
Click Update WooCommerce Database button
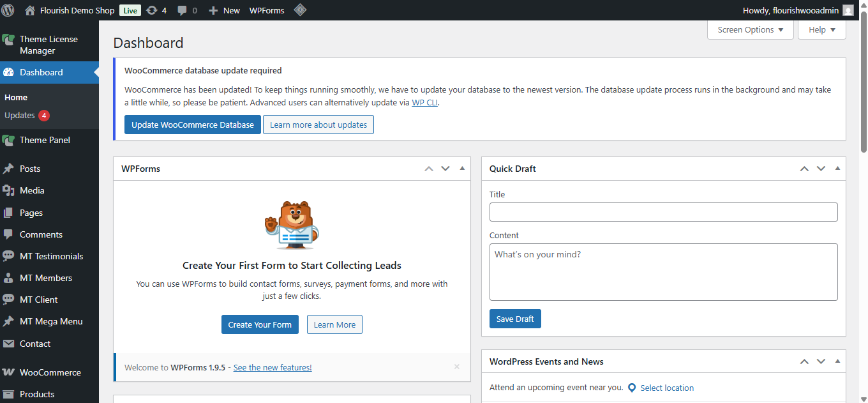point(193,125)
